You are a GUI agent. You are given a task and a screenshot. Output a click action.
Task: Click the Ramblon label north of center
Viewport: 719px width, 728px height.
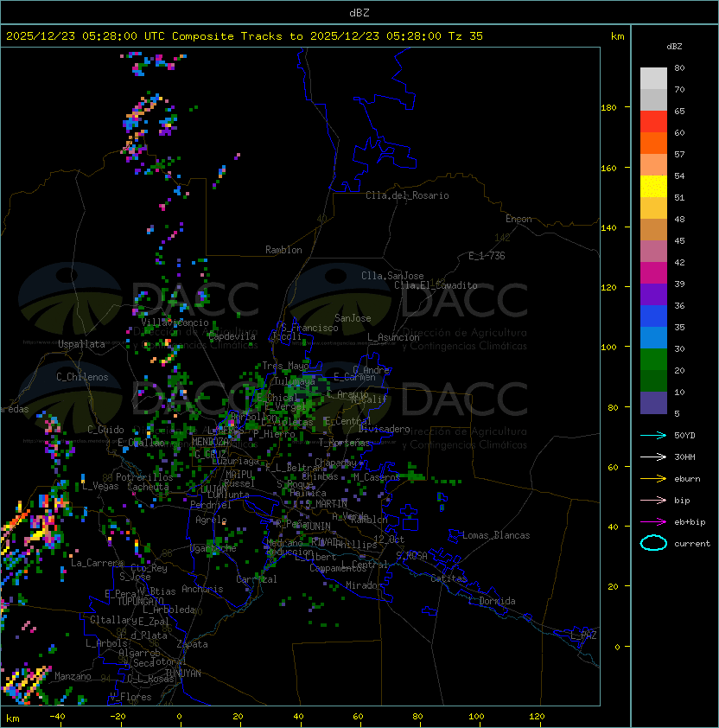click(283, 250)
